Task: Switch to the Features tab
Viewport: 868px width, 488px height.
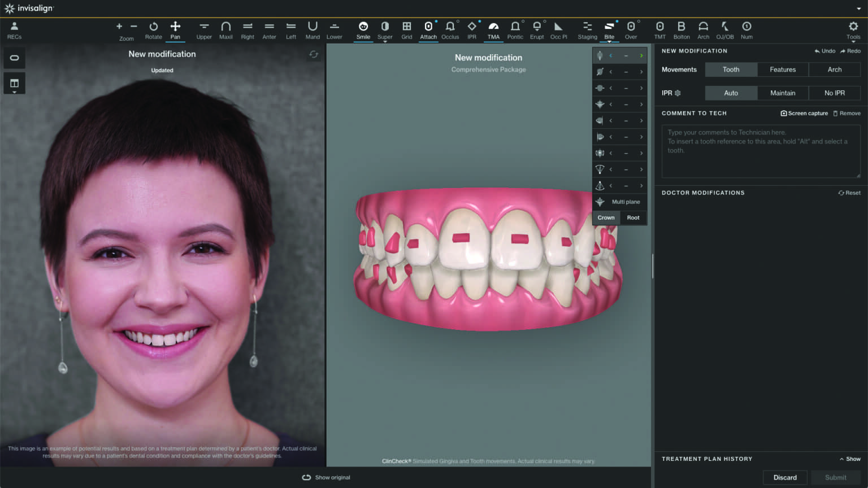Action: pos(783,69)
